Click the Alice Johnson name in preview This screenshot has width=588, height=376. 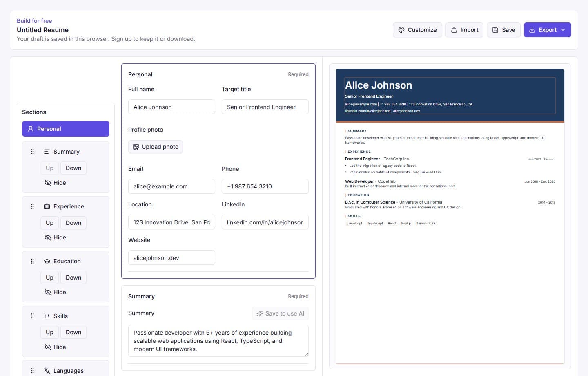coord(379,85)
